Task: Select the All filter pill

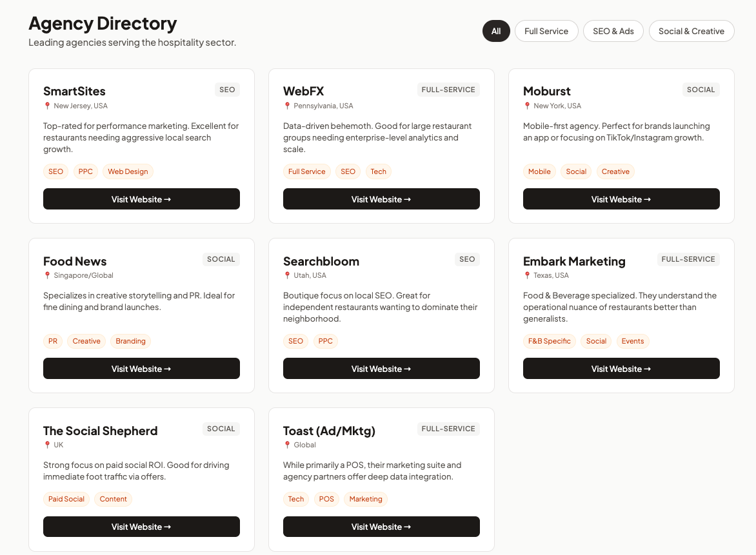Action: tap(495, 31)
